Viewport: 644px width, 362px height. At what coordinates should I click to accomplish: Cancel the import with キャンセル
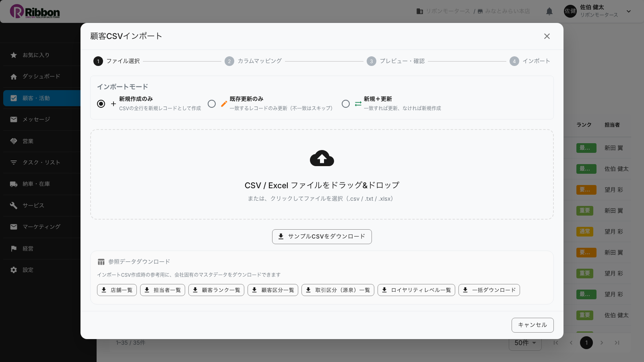(533, 325)
